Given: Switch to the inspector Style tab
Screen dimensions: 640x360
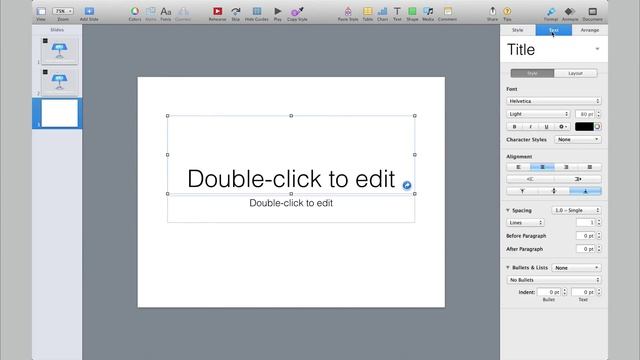Looking at the screenshot, I should pyautogui.click(x=518, y=30).
